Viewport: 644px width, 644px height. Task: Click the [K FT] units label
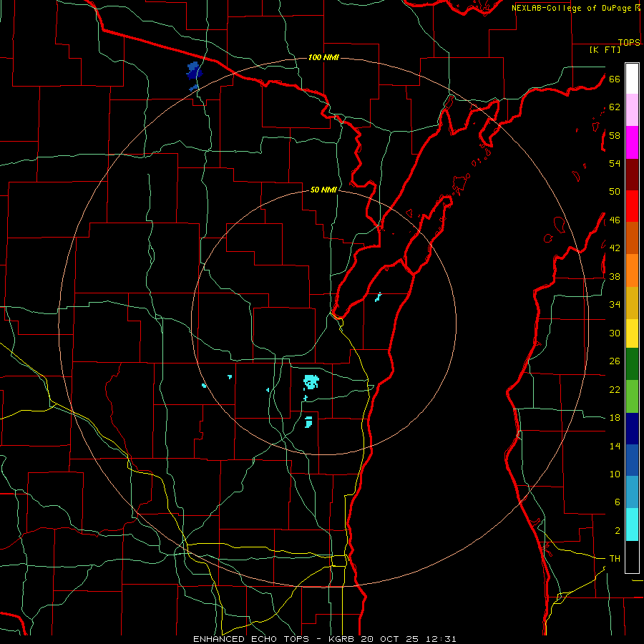pos(605,49)
